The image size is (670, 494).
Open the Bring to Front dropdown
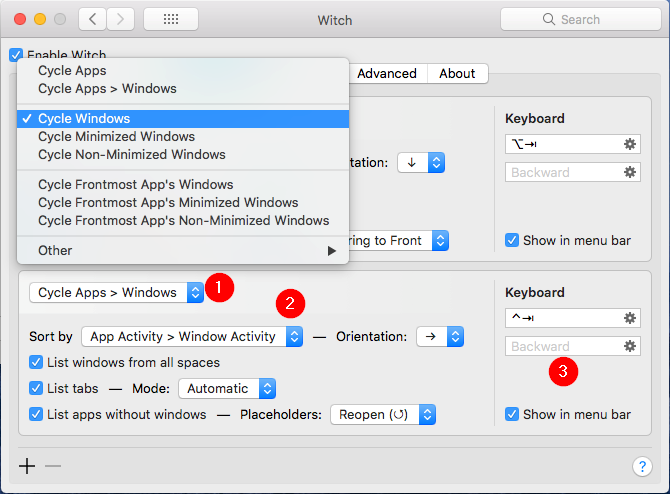click(x=397, y=241)
